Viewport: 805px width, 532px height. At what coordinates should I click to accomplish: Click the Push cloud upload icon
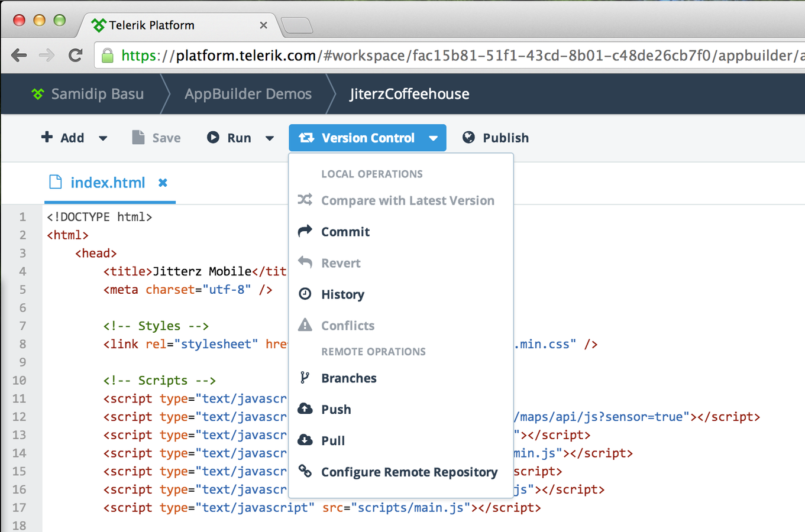pyautogui.click(x=305, y=408)
